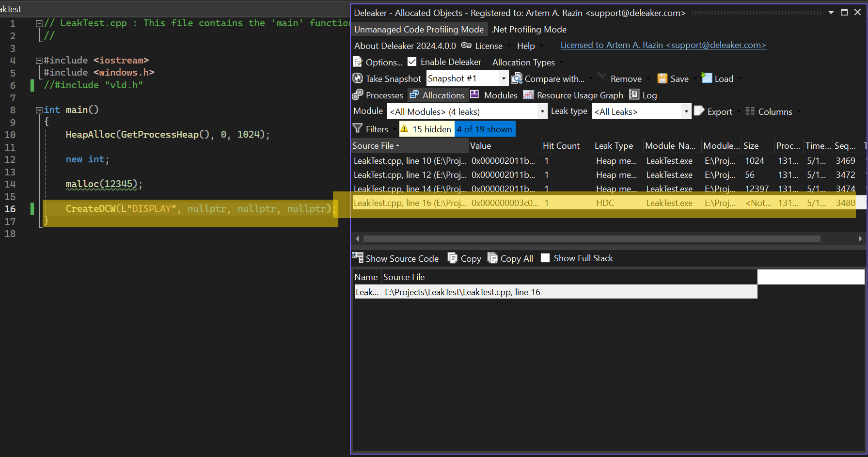Collapse the main() function code block

point(39,110)
